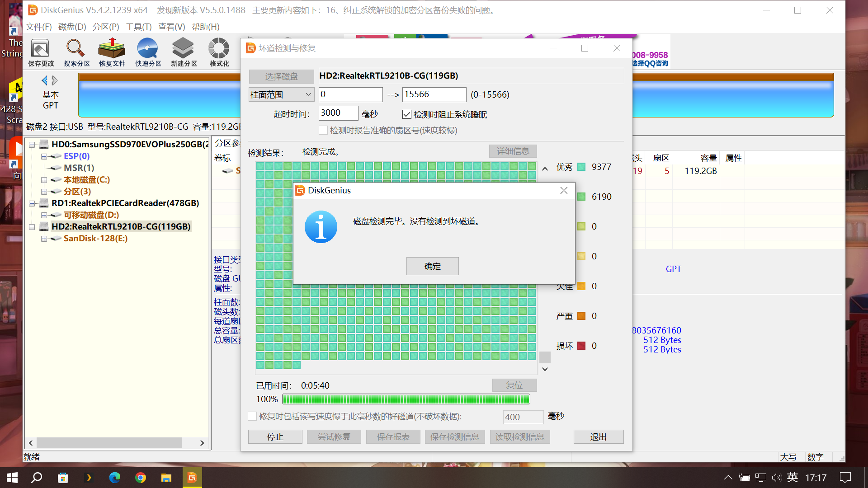Click the blue information icon in the message box
868x488 pixels.
pyautogui.click(x=321, y=227)
